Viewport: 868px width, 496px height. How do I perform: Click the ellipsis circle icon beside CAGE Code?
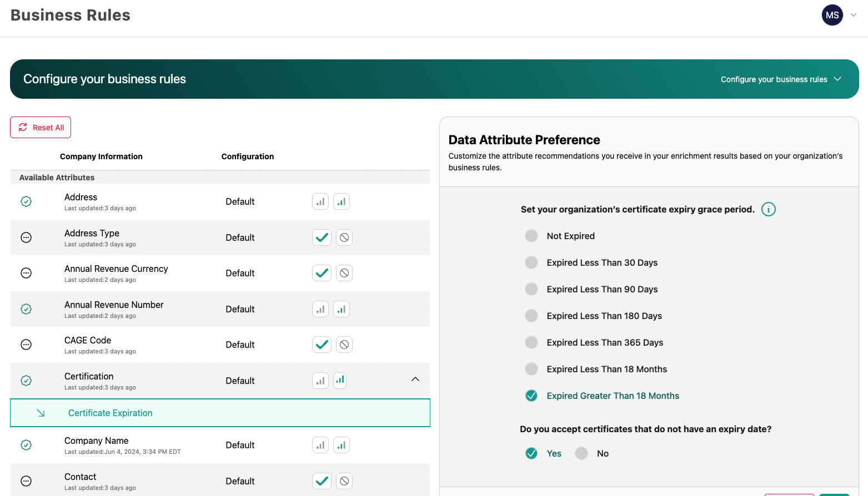click(26, 345)
